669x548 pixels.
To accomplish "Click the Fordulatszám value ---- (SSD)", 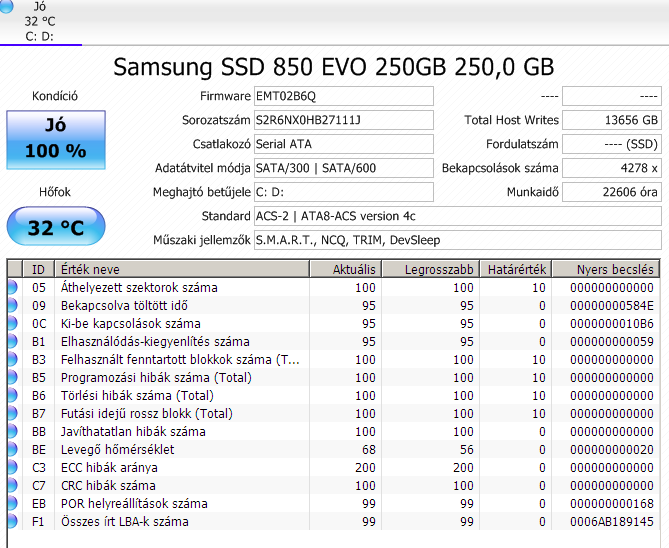I will pos(612,144).
